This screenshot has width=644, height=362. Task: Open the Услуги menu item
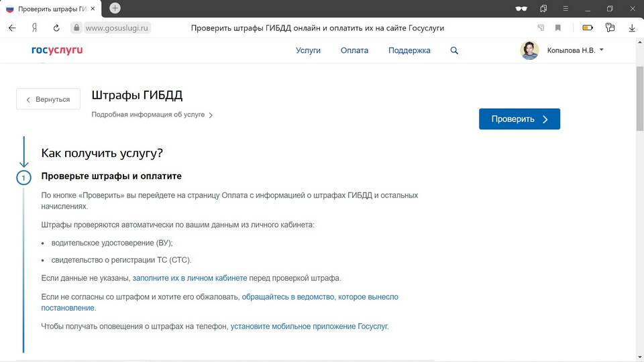tap(308, 50)
